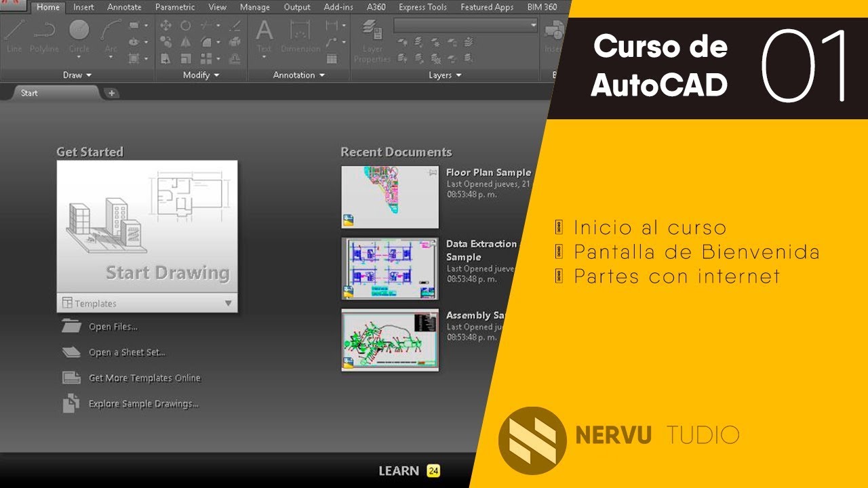Click the new drawing tab plus button
The width and height of the screenshot is (868, 488).
(x=112, y=94)
